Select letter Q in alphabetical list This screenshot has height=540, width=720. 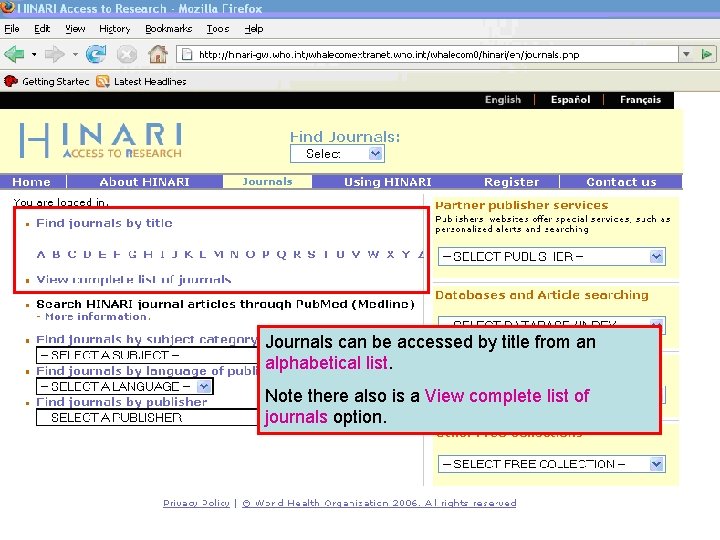[281, 254]
